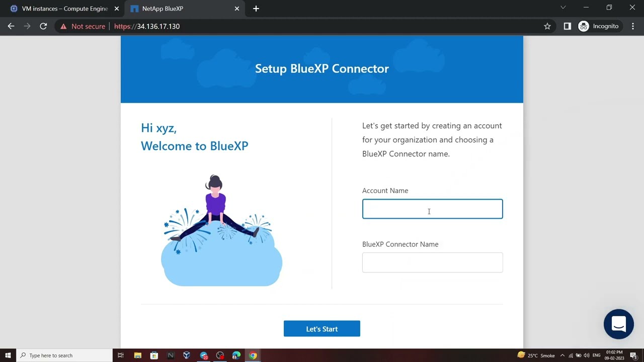
Task: Click the browser forward arrow
Action: pyautogui.click(x=27, y=26)
